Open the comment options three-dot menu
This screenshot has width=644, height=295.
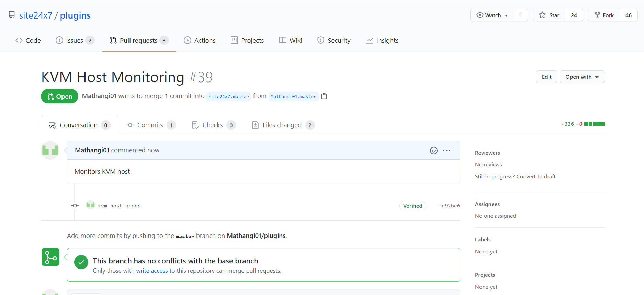point(447,151)
